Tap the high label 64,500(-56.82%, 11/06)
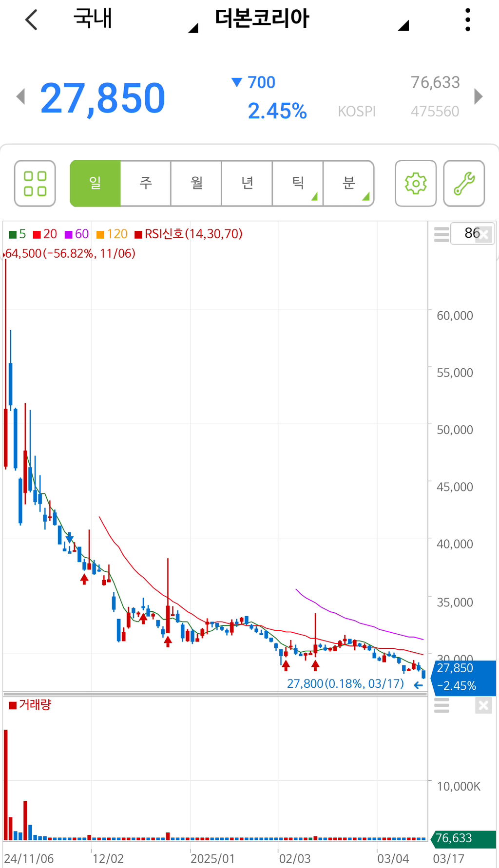499x868 pixels. click(x=70, y=253)
